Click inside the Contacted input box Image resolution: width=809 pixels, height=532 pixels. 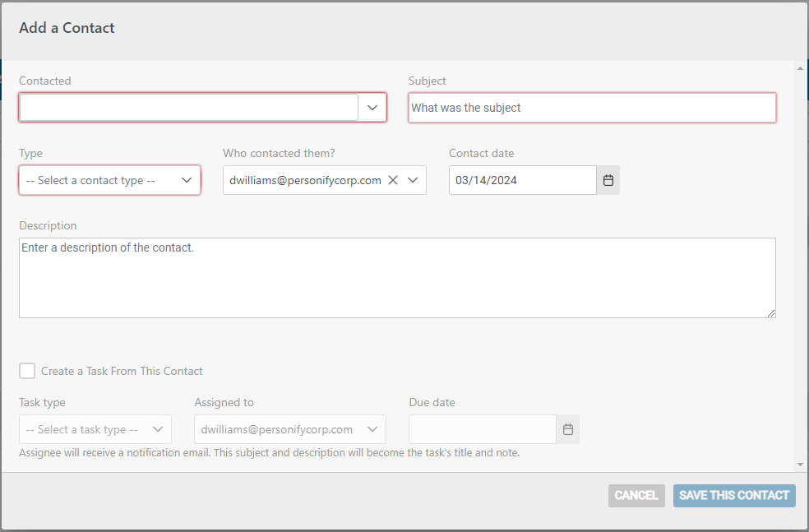(x=189, y=108)
